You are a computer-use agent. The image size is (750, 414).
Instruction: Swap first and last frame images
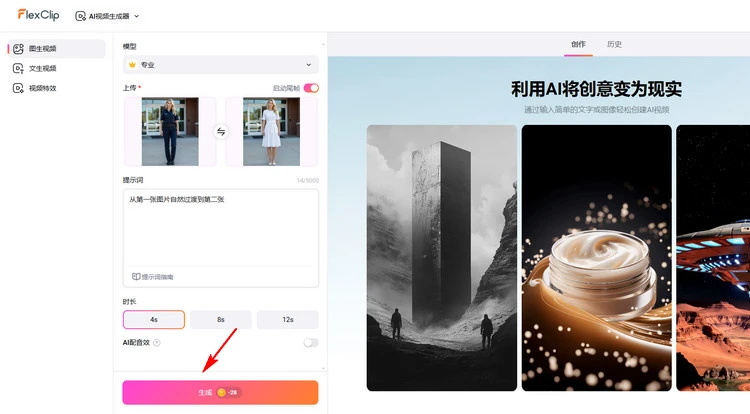[x=221, y=131]
